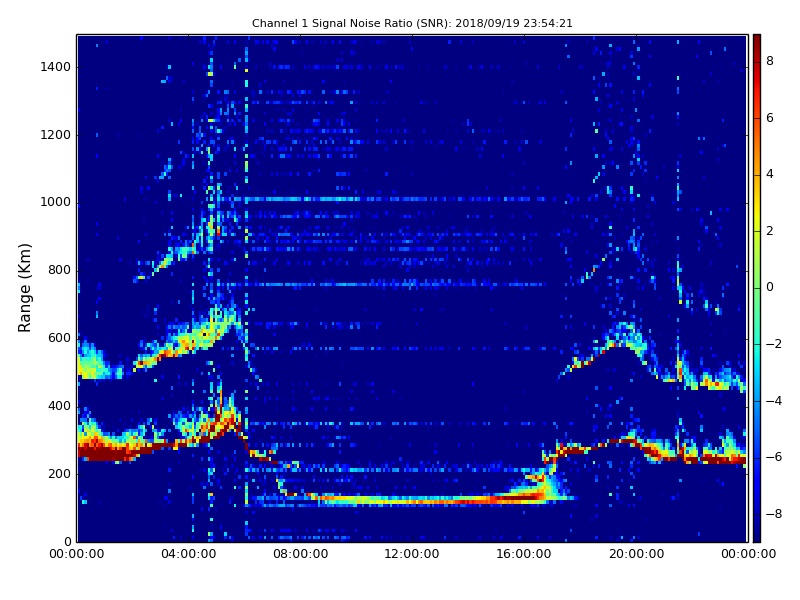Click the 600 range axis label
This screenshot has width=800, height=600.
[59, 338]
